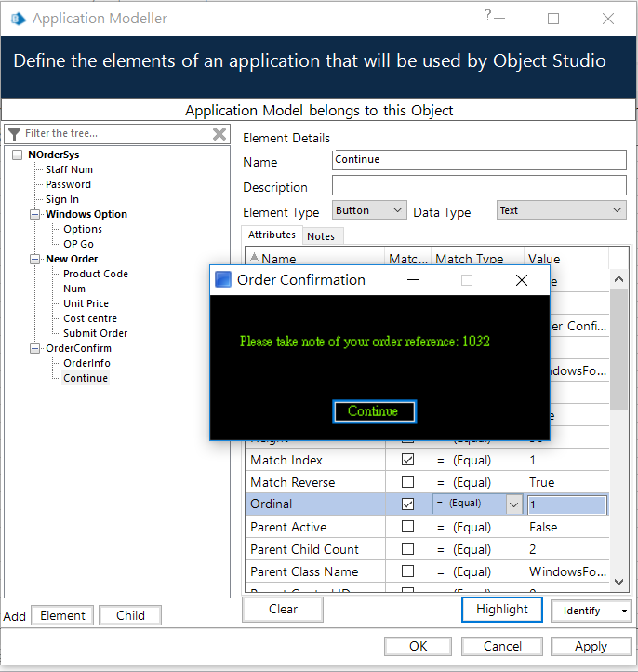This screenshot has width=638, height=672.
Task: Click the Clear button
Action: (283, 609)
